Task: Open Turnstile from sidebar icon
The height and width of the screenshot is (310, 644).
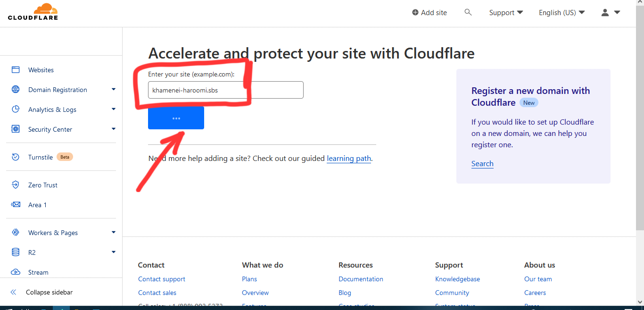Action: (x=16, y=157)
